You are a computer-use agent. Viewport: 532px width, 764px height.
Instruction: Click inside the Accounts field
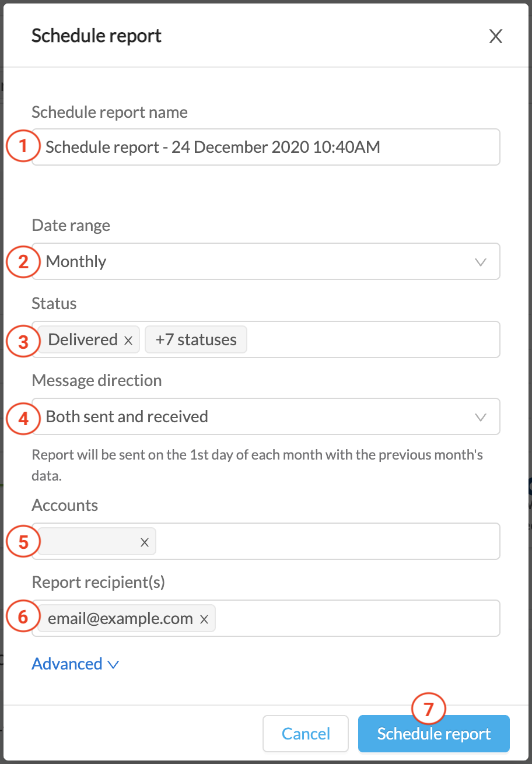pyautogui.click(x=327, y=541)
